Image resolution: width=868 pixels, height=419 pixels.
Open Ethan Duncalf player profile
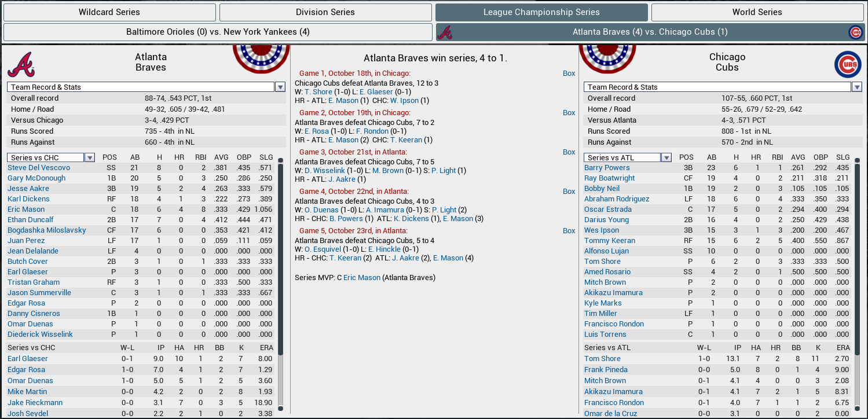tap(31, 220)
